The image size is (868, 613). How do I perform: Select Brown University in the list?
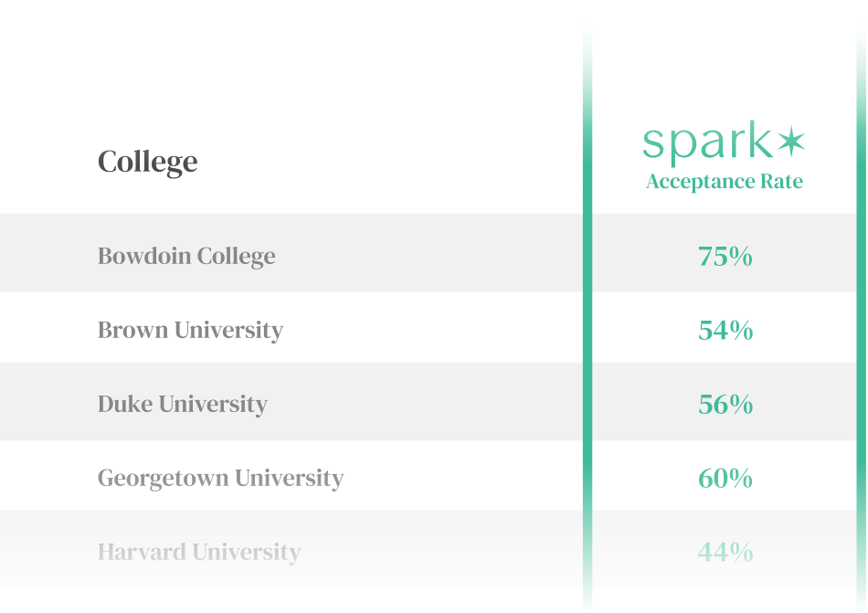click(x=190, y=330)
